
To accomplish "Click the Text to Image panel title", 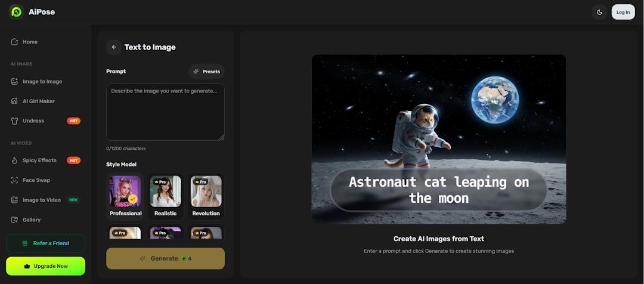I will (150, 47).
